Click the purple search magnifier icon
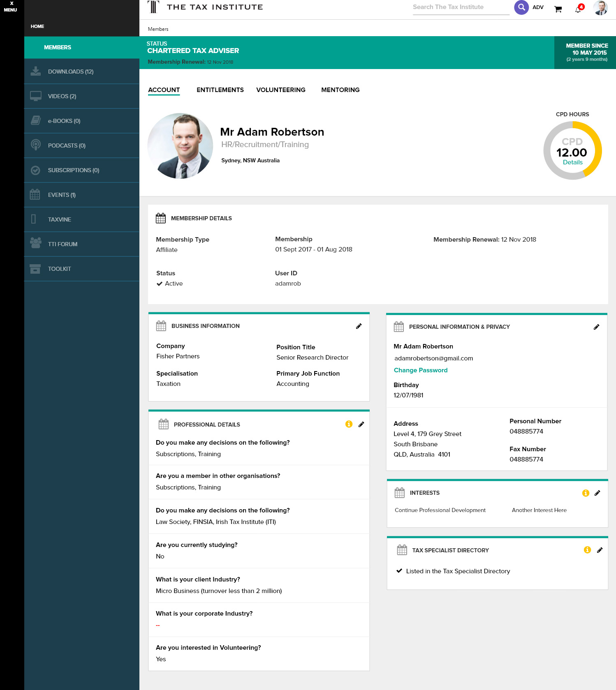Viewport: 616px width, 690px height. [x=521, y=7]
